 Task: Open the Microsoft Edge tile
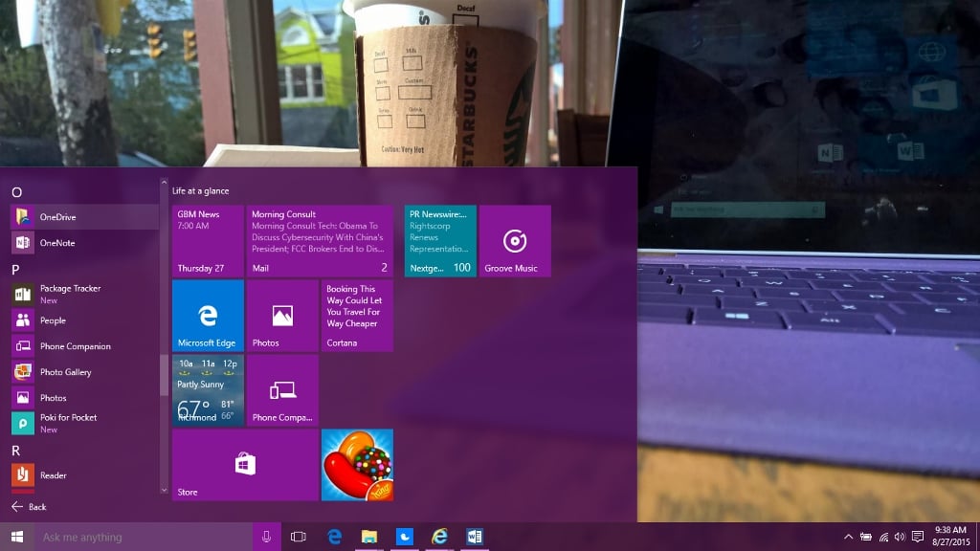pos(208,316)
